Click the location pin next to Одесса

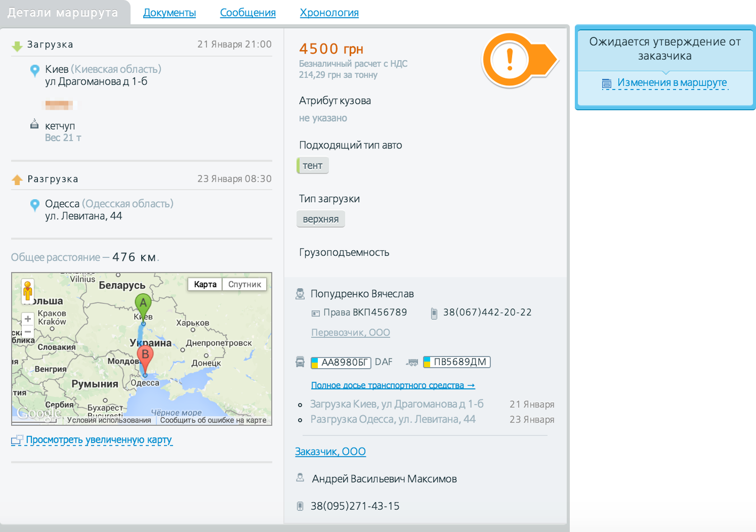(35, 205)
